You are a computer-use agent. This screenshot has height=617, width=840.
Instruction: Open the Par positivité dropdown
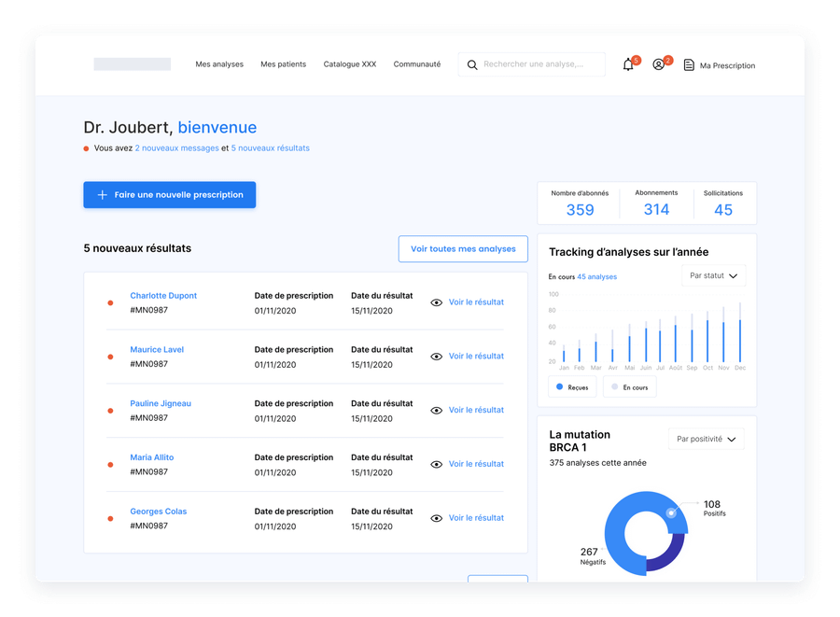[x=707, y=439]
